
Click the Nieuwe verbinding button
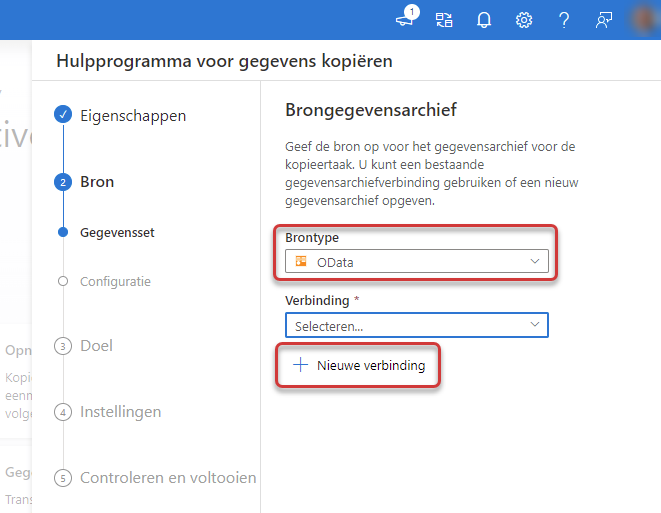coord(358,365)
